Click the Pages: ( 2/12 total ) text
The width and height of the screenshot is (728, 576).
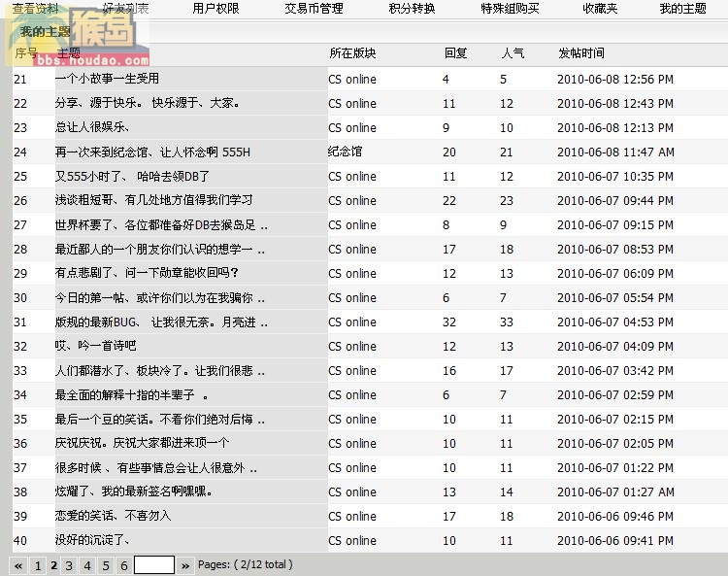click(246, 565)
